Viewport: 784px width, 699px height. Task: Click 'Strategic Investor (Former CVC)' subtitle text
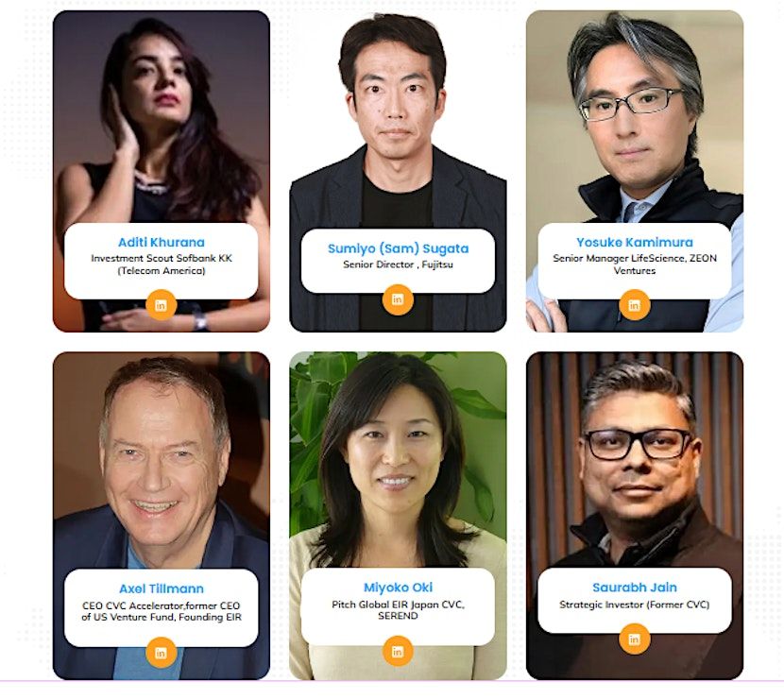pyautogui.click(x=635, y=605)
